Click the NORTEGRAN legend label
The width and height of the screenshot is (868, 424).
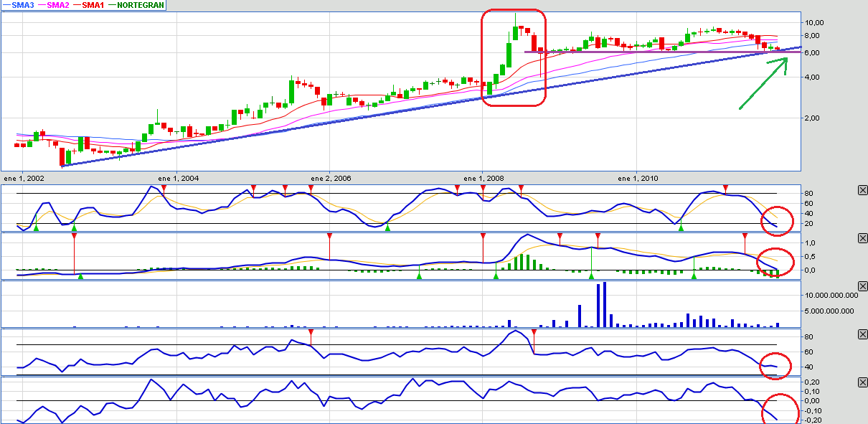[x=141, y=5]
